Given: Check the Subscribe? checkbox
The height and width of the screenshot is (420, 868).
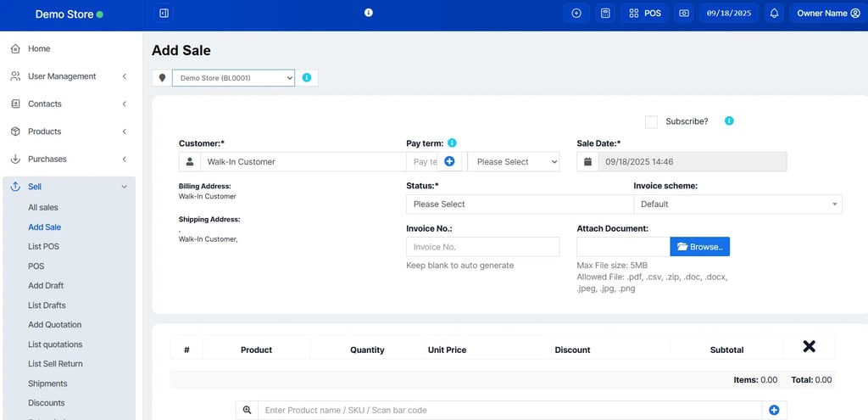Looking at the screenshot, I should click(x=651, y=122).
